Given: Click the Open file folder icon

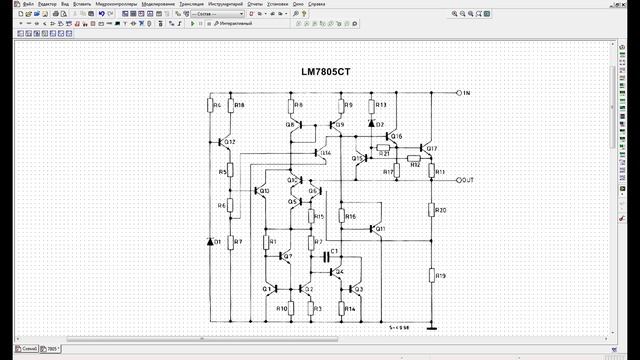Looking at the screenshot, I should pos(29,14).
